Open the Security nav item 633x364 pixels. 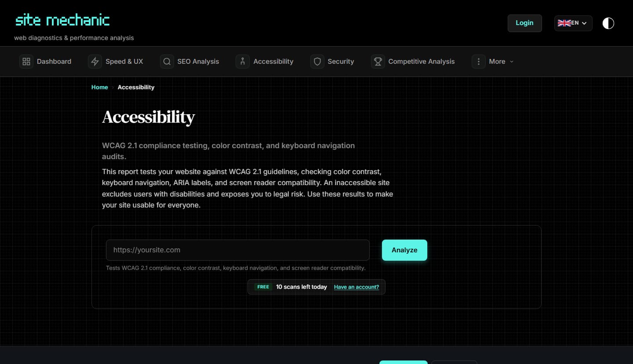tap(332, 62)
